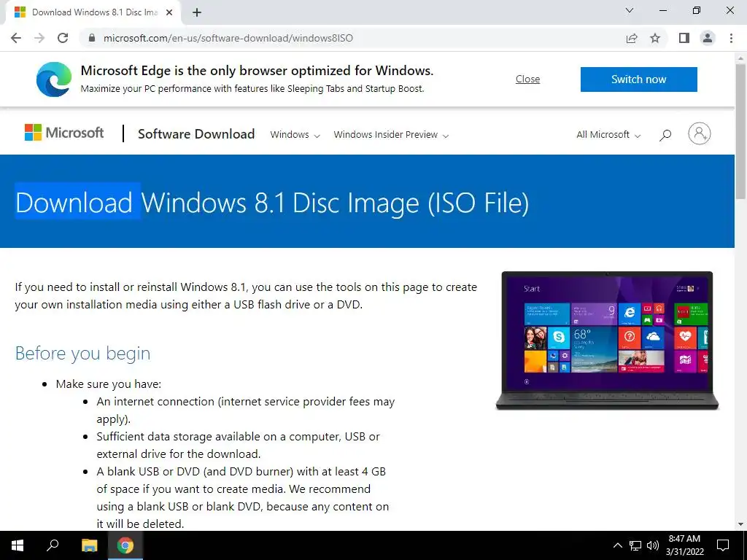Expand the All Microsoft menu
Screen dimensions: 747x560
pyautogui.click(x=608, y=135)
